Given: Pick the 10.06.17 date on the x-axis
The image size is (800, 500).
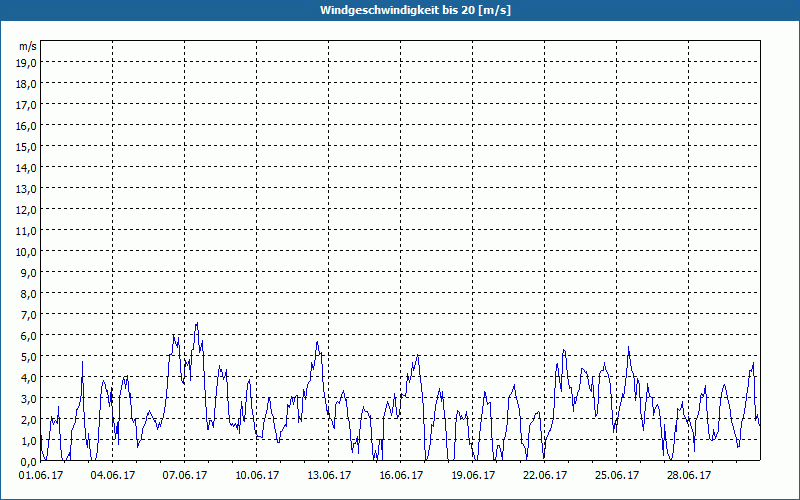Looking at the screenshot, I should (257, 476).
